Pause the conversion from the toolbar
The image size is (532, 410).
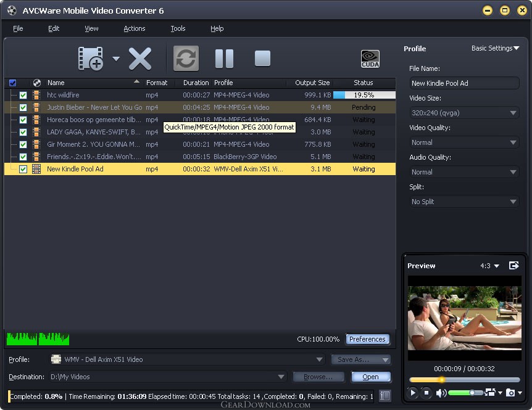pyautogui.click(x=224, y=59)
